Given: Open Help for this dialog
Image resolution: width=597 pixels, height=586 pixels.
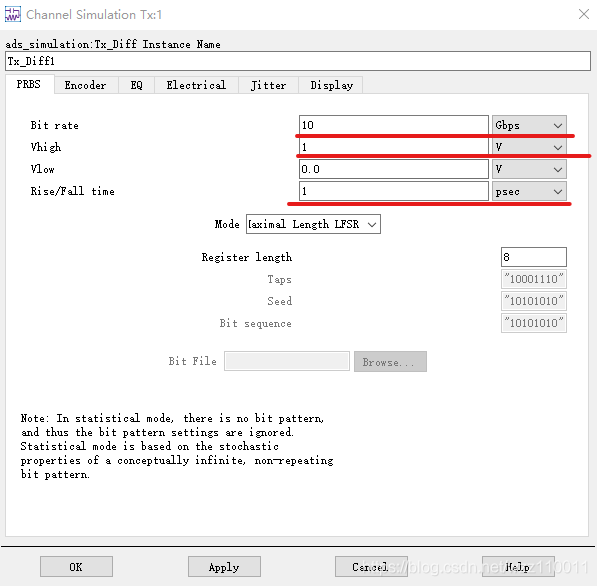Looking at the screenshot, I should (518, 567).
